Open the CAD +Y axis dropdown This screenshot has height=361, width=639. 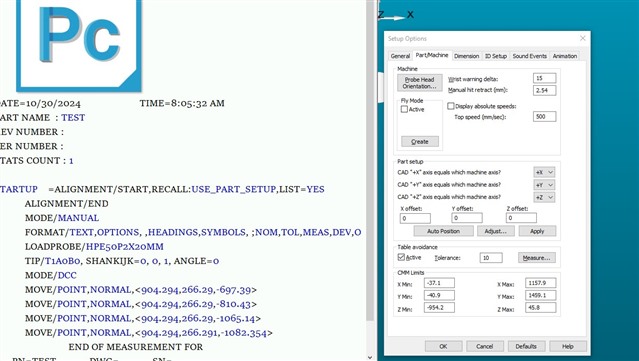pyautogui.click(x=544, y=185)
